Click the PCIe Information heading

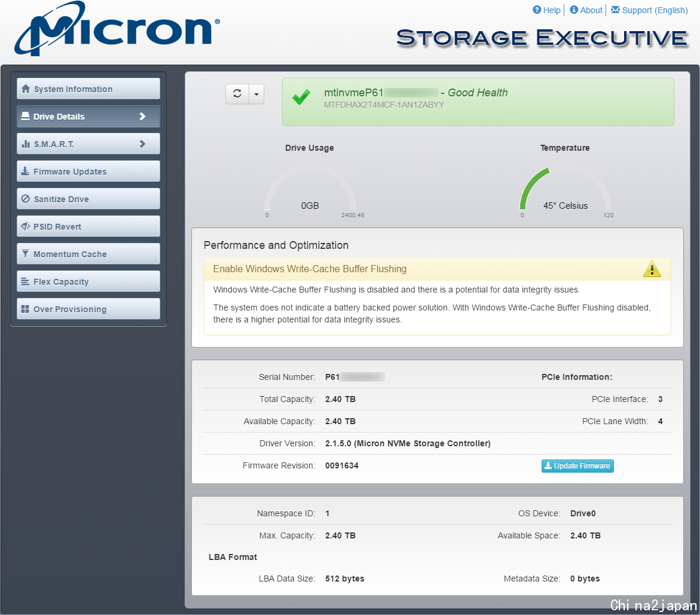577,377
